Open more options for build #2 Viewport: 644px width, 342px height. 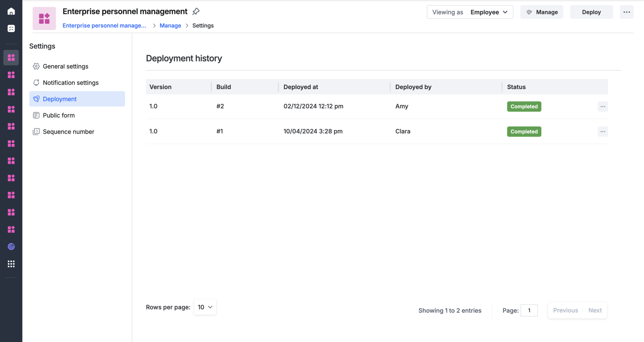pyautogui.click(x=602, y=106)
